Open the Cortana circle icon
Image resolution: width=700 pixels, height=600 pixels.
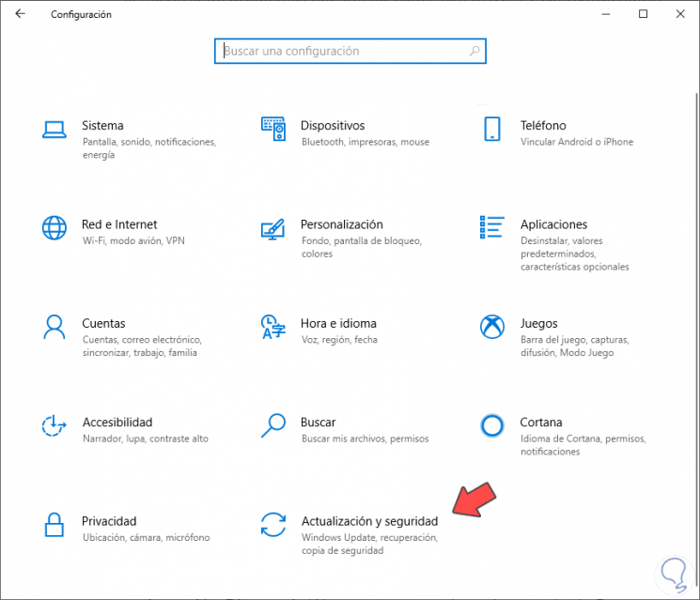[492, 425]
